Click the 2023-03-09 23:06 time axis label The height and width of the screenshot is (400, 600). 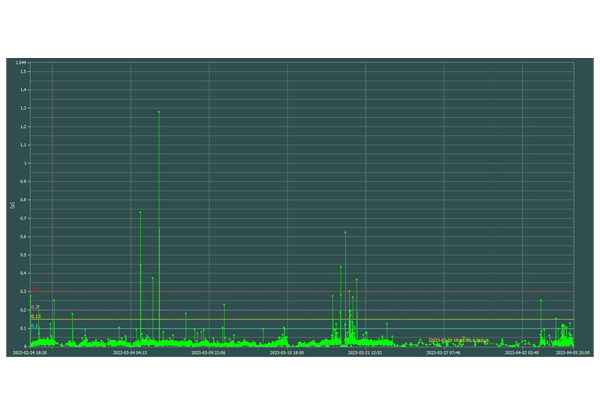[x=209, y=353]
